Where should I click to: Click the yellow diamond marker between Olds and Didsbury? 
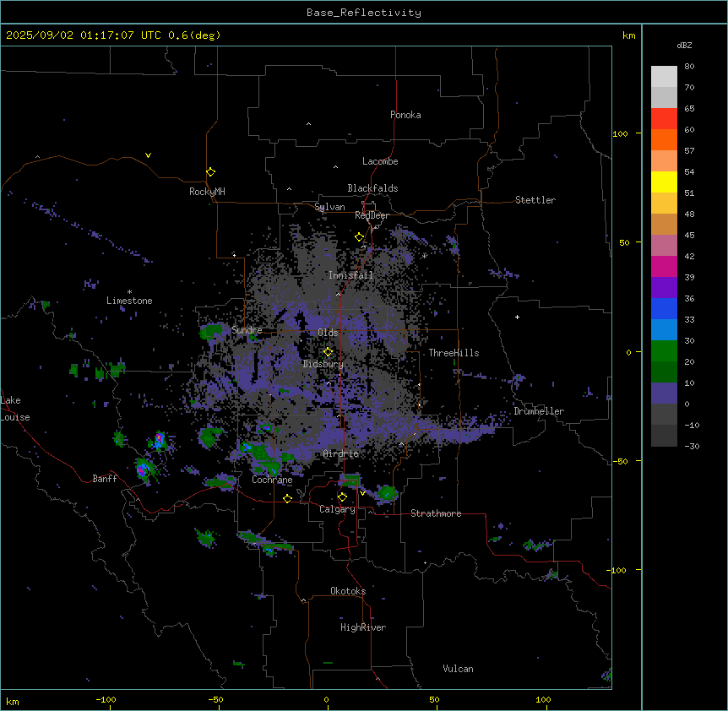pyautogui.click(x=328, y=351)
